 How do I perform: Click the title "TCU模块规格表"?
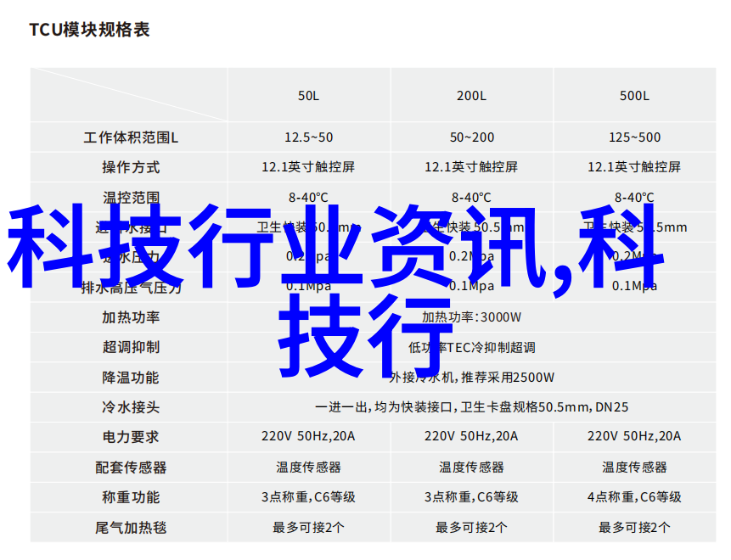[x=89, y=30]
